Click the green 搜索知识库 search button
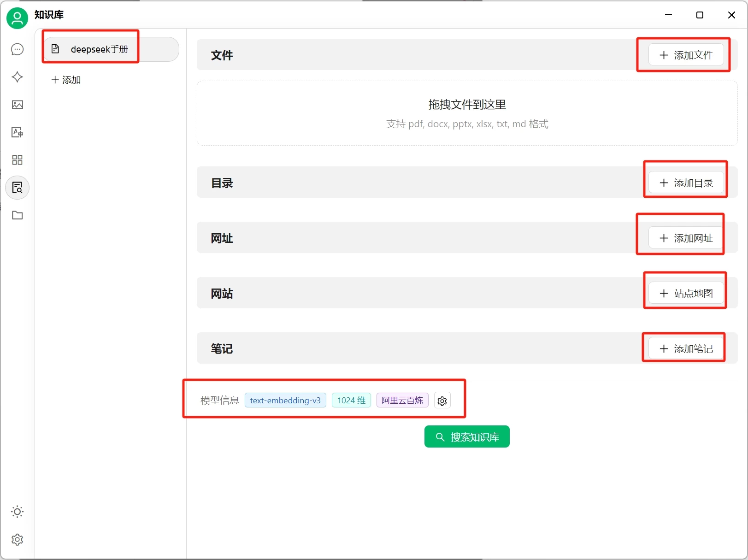This screenshot has width=748, height=560. pyautogui.click(x=467, y=436)
